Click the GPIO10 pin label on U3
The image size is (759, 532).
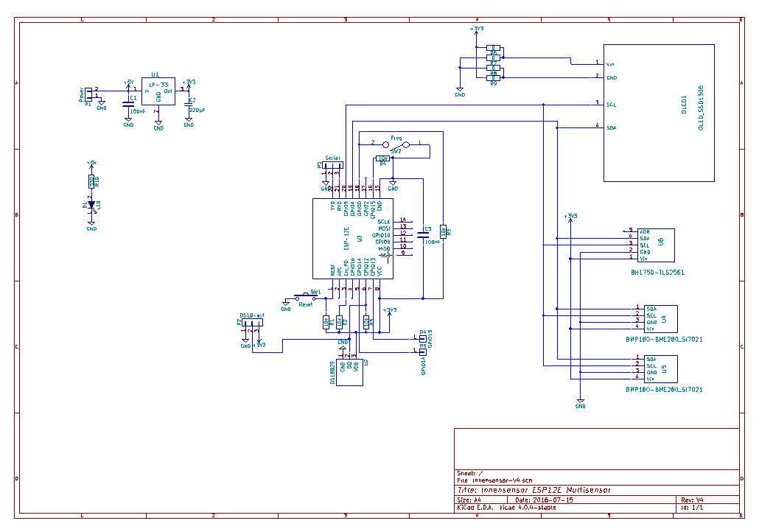click(381, 235)
